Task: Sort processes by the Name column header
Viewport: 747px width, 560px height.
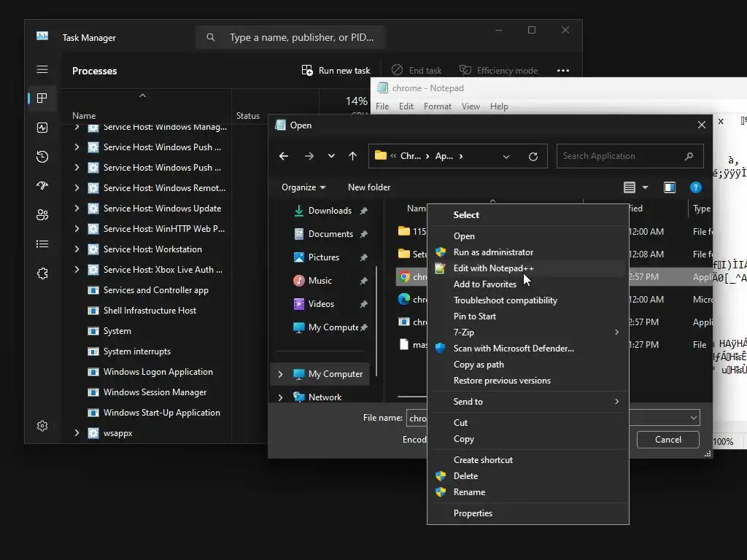Action: [84, 116]
